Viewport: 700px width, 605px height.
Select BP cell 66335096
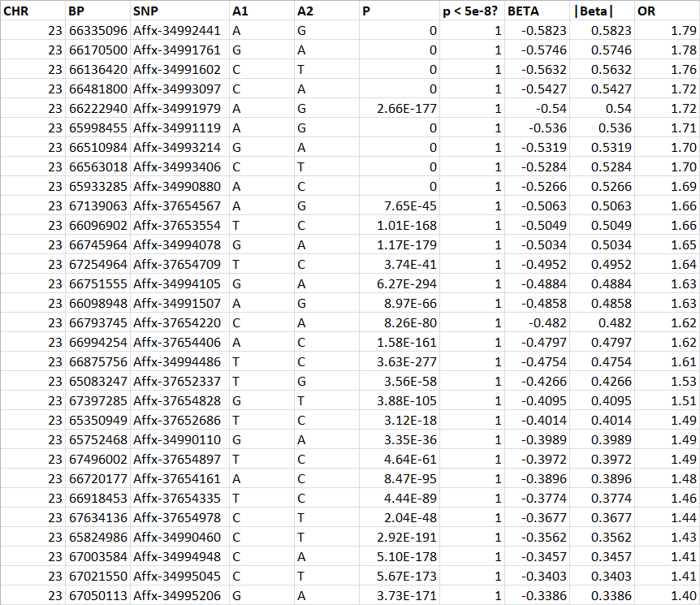click(97, 31)
